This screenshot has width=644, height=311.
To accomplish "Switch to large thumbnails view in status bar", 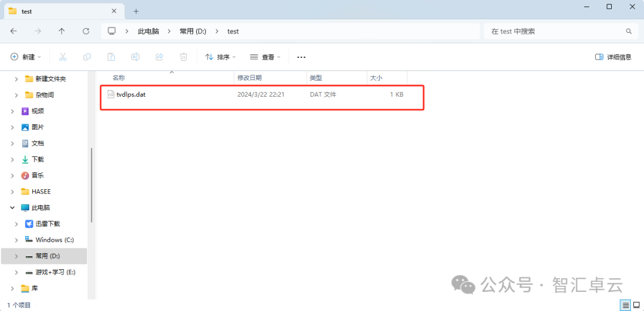I will [637, 305].
